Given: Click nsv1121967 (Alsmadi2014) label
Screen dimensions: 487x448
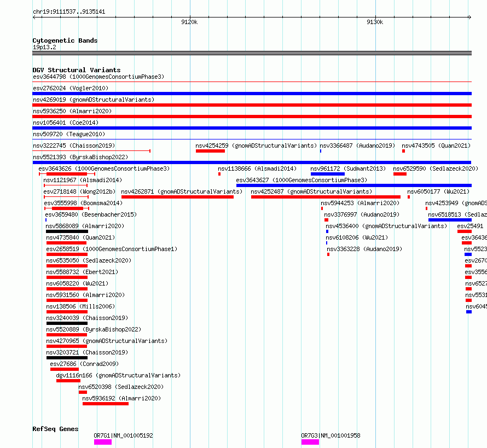Looking at the screenshot, I should (x=83, y=180).
